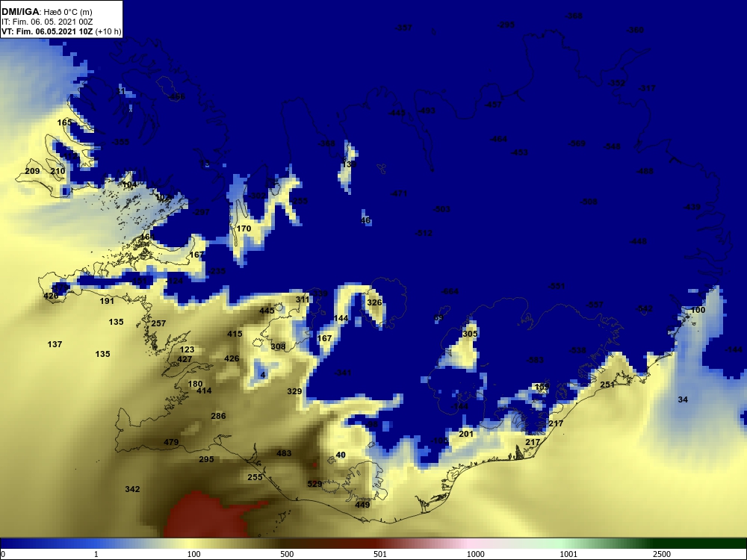Screen dimensions: 747x560
Task: Click the negative value '-360'
Action: pyautogui.click(x=635, y=30)
